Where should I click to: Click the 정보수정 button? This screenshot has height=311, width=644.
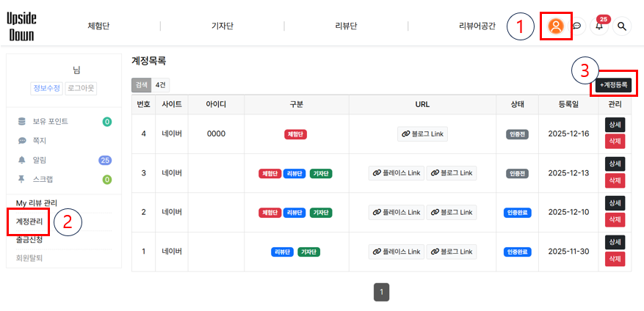46,88
